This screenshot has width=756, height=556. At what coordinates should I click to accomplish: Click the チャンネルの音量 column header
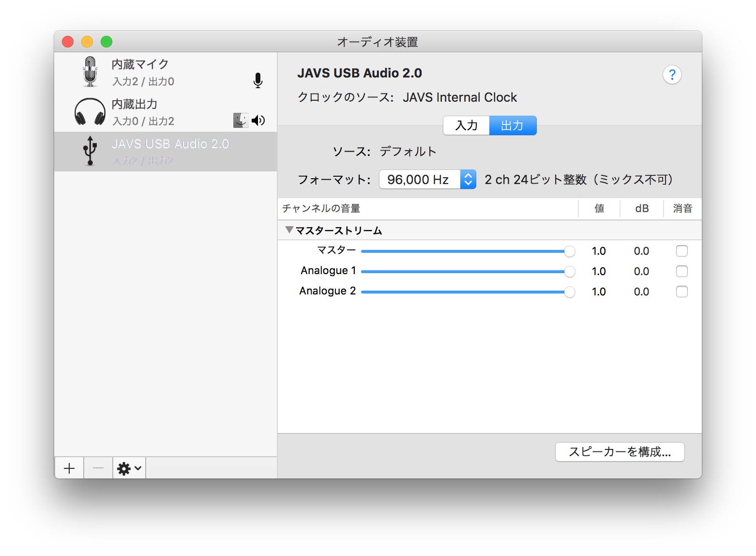[x=321, y=209]
